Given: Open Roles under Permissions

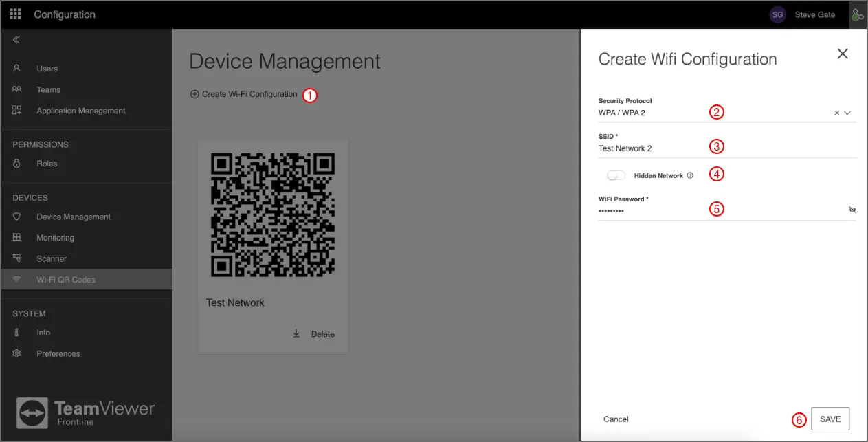Looking at the screenshot, I should tap(47, 164).
